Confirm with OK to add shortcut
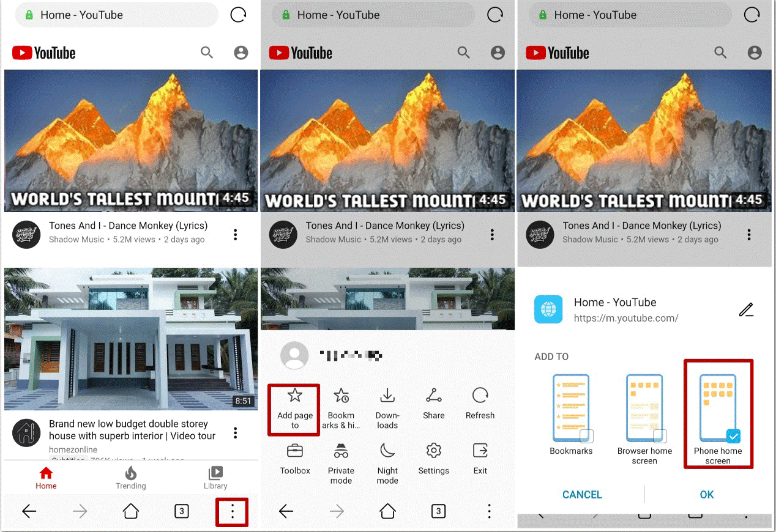This screenshot has width=776, height=532. pyautogui.click(x=706, y=494)
